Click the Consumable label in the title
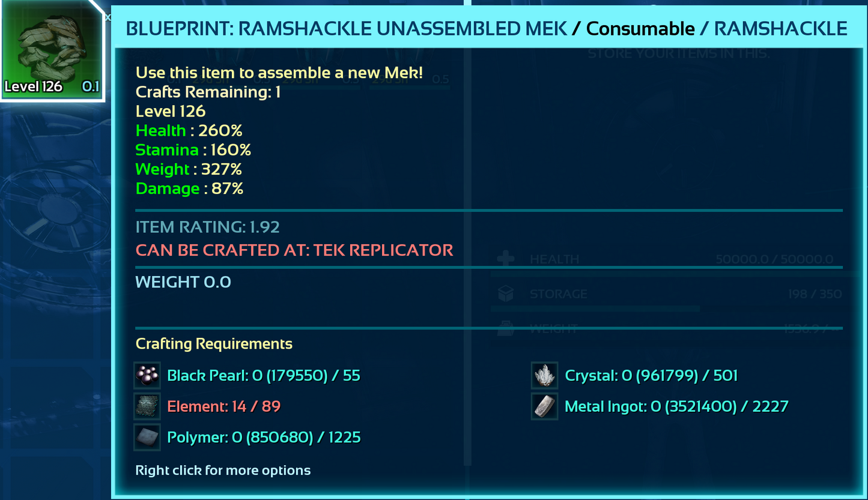The height and width of the screenshot is (500, 868). [640, 28]
